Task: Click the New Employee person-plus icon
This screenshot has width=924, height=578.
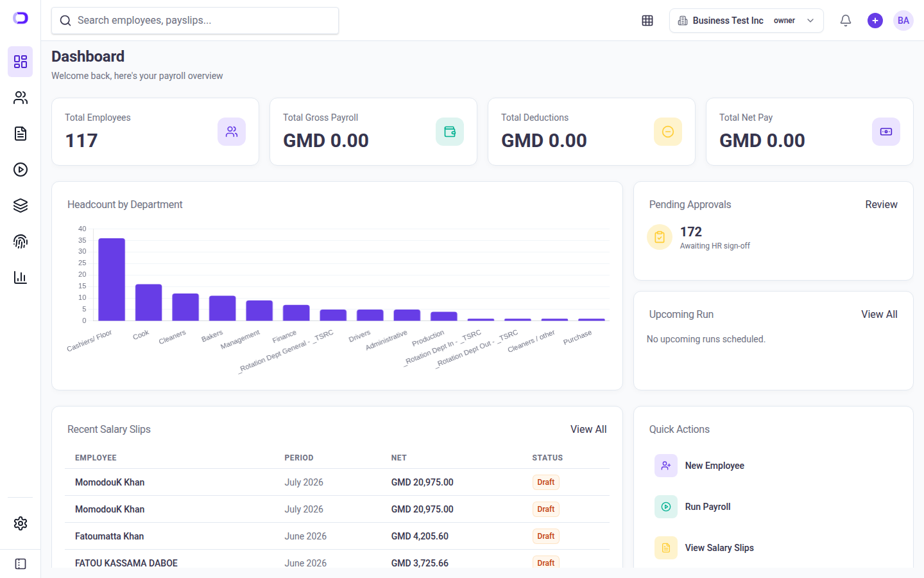Action: click(x=666, y=466)
